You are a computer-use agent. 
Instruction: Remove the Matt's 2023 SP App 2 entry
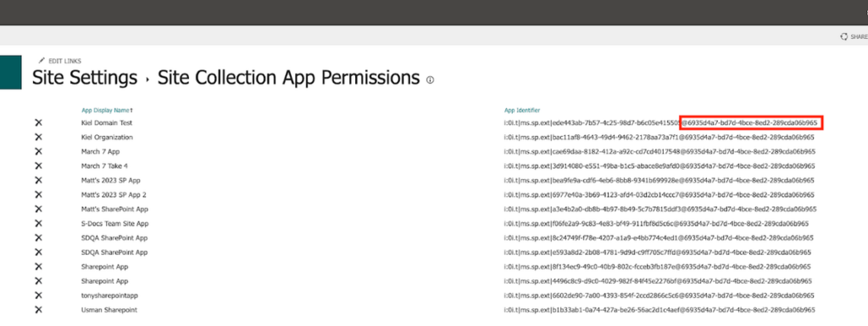(39, 194)
